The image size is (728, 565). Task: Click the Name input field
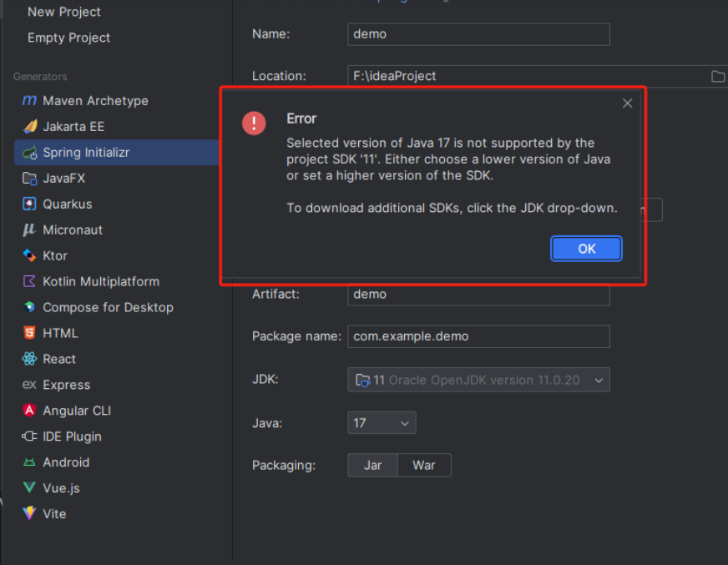point(478,34)
